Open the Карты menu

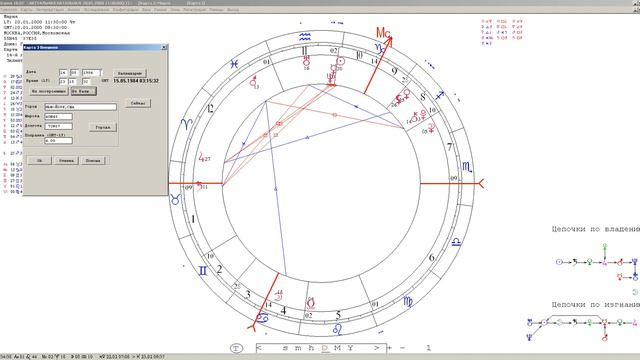pyautogui.click(x=26, y=9)
